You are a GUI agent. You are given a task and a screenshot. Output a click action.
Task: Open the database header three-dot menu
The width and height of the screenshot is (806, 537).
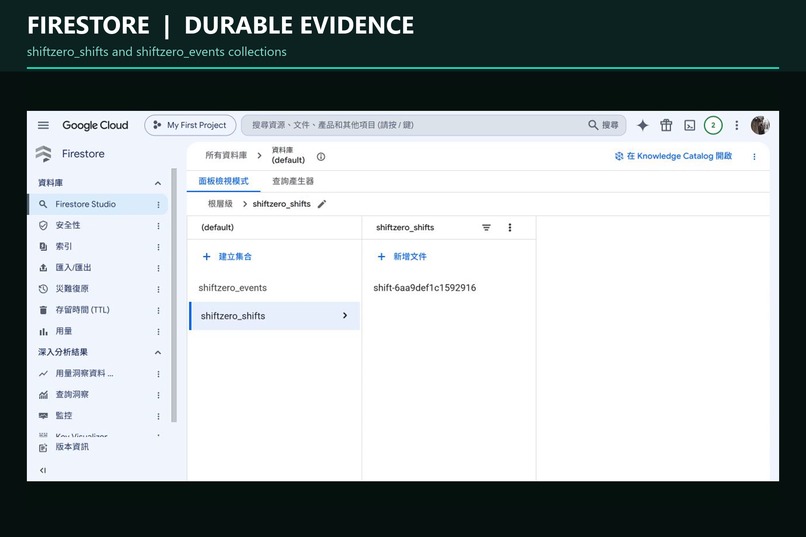tap(754, 157)
